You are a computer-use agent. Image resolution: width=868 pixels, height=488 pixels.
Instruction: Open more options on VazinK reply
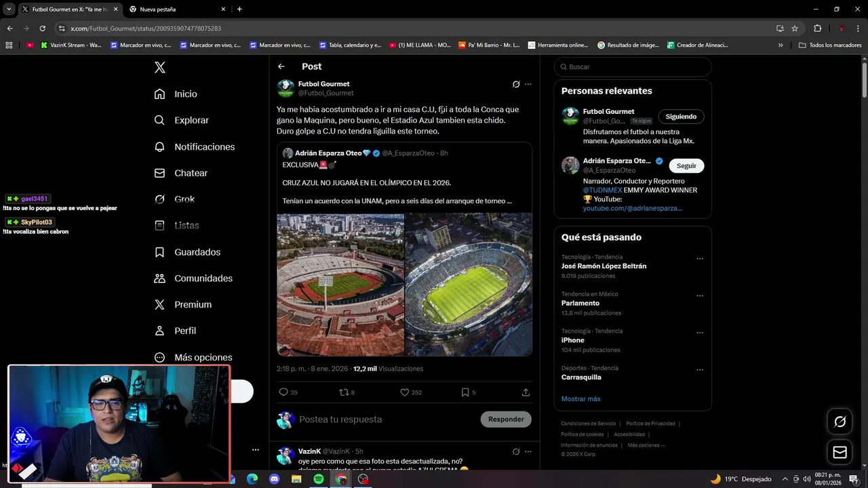[x=528, y=451]
